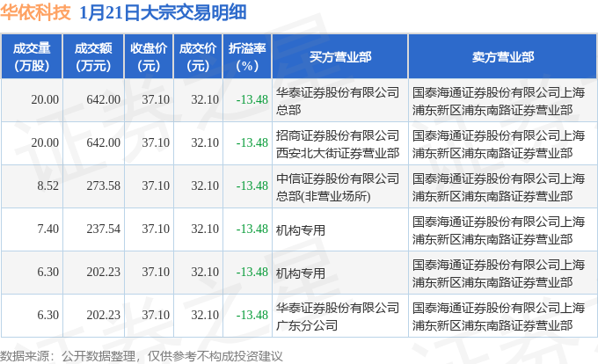Screen dimensions: 598x364
Task: Click the 数据来源 footer disclaimer text
Action: pos(142,356)
